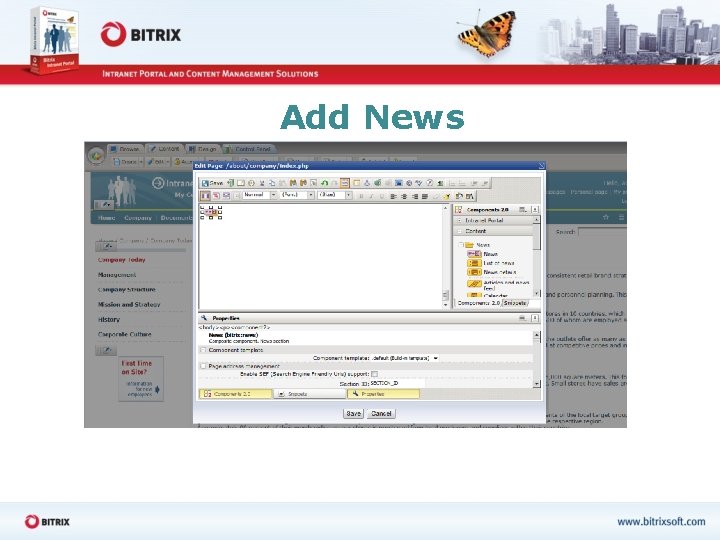Image resolution: width=720 pixels, height=540 pixels.
Task: Select the List of news component icon
Action: pos(474,263)
